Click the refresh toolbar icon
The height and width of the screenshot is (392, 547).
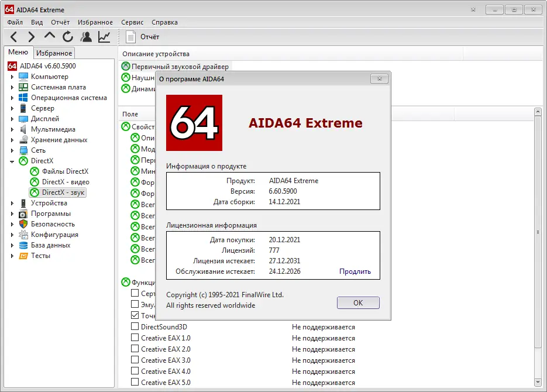68,37
